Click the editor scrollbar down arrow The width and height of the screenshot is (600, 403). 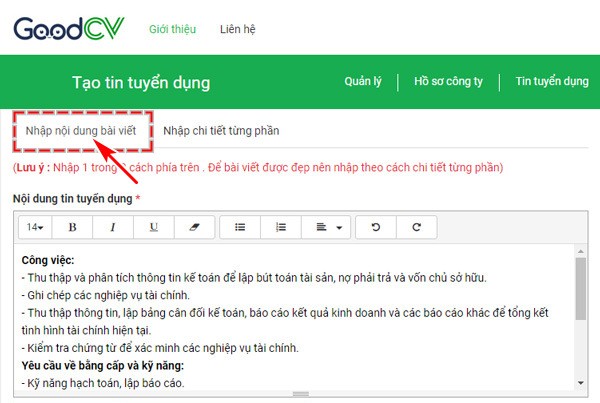point(580,383)
